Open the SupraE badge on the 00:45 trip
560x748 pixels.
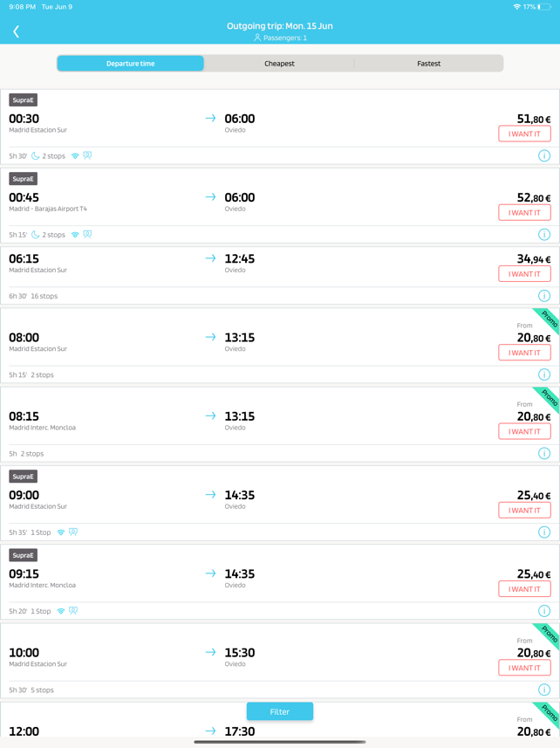coord(22,179)
